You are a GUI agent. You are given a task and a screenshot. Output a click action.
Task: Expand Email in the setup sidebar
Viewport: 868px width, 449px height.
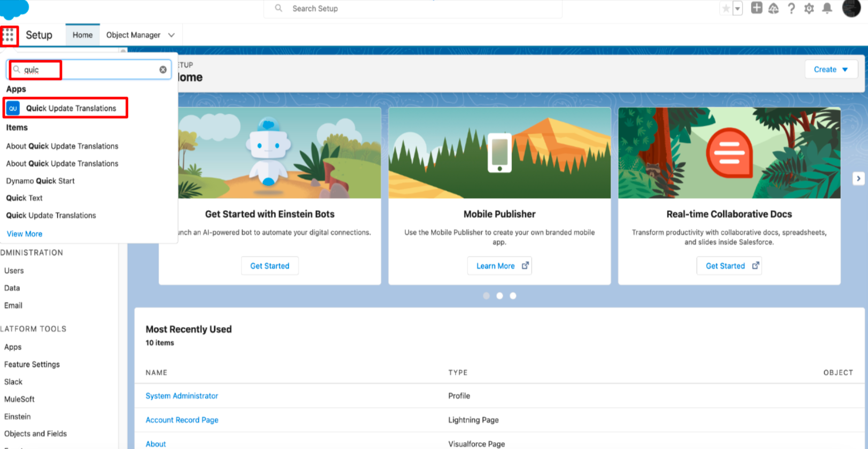(x=13, y=305)
